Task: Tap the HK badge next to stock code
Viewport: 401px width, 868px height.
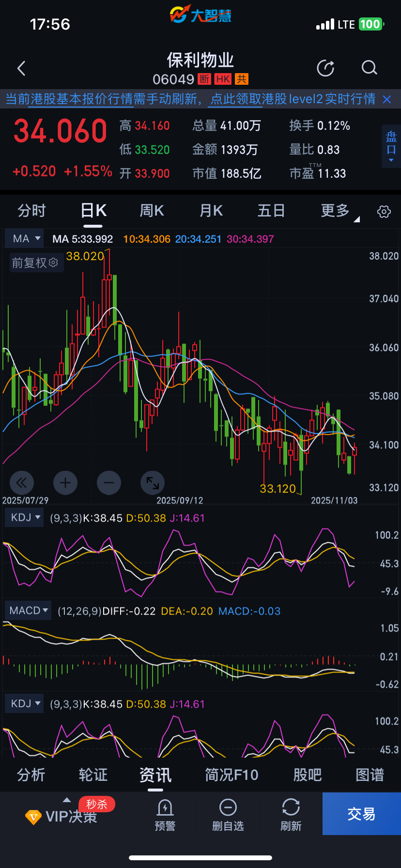Action: [x=223, y=79]
